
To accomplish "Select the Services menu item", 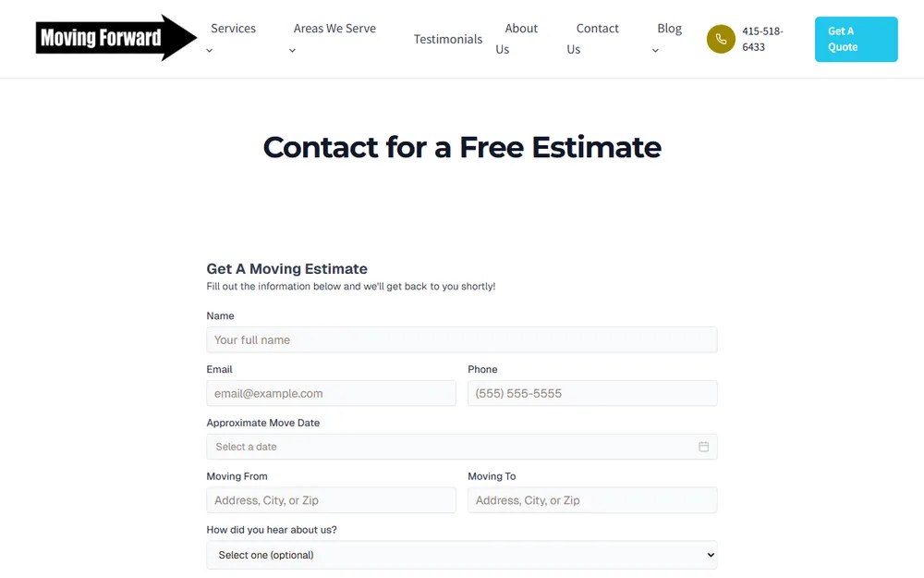I will tap(234, 29).
